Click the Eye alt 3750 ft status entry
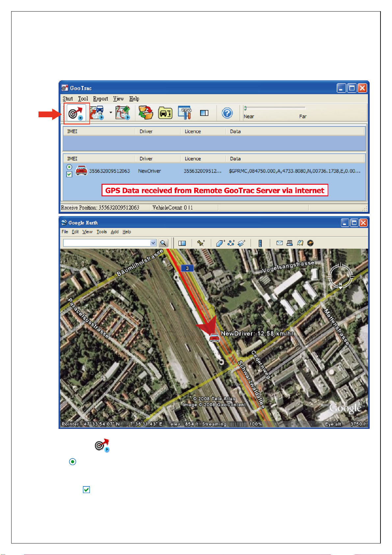 [346, 424]
